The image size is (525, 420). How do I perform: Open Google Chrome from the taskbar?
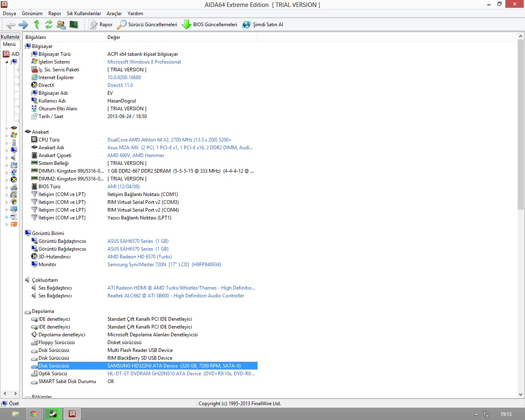tap(33, 414)
